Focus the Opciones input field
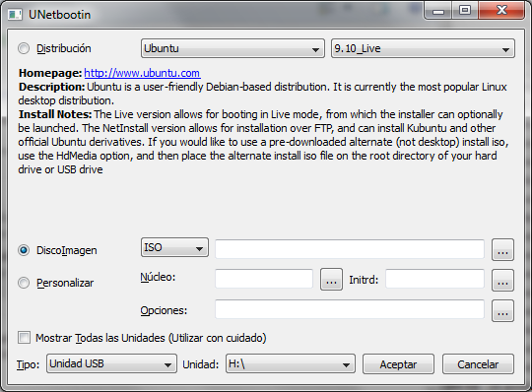The image size is (532, 392). pyautogui.click(x=350, y=309)
